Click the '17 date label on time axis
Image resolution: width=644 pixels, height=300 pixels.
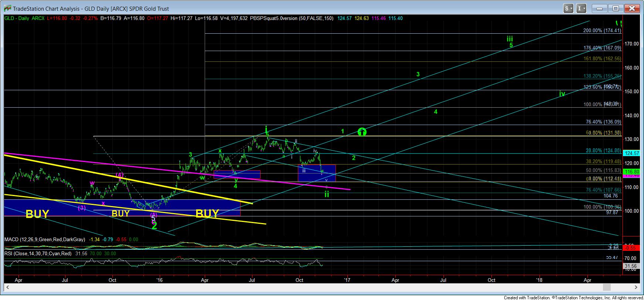tap(347, 280)
